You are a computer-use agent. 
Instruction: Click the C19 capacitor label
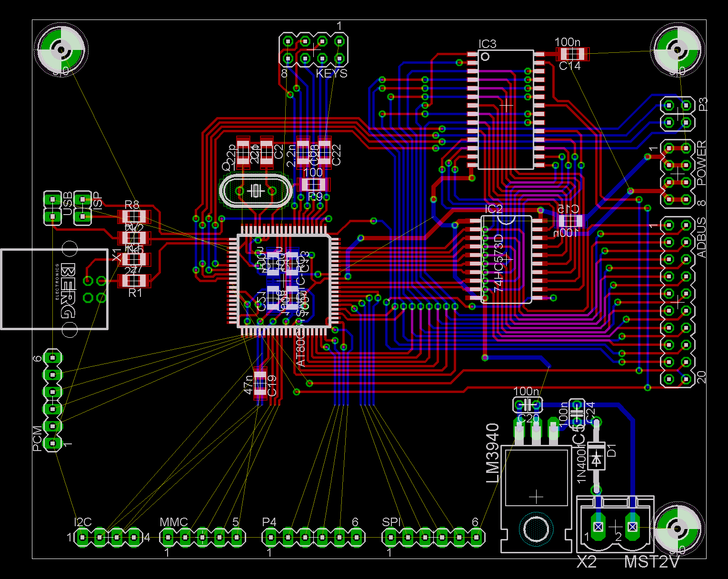tap(272, 386)
